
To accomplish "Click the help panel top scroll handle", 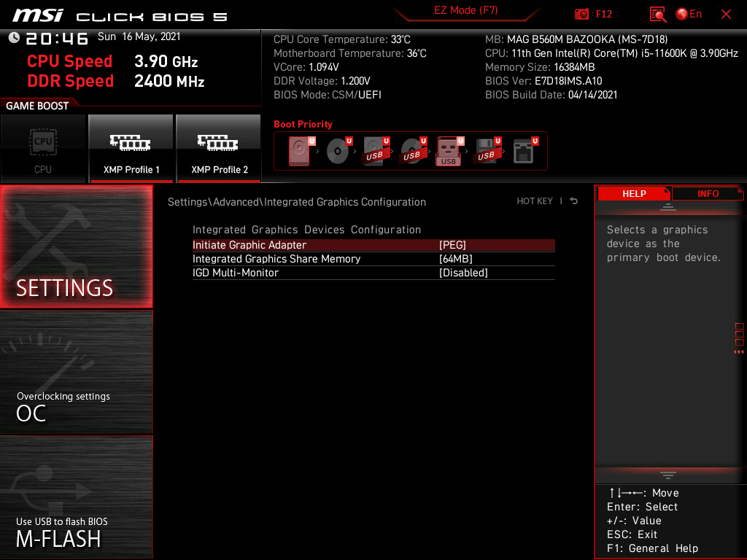I will 668,207.
